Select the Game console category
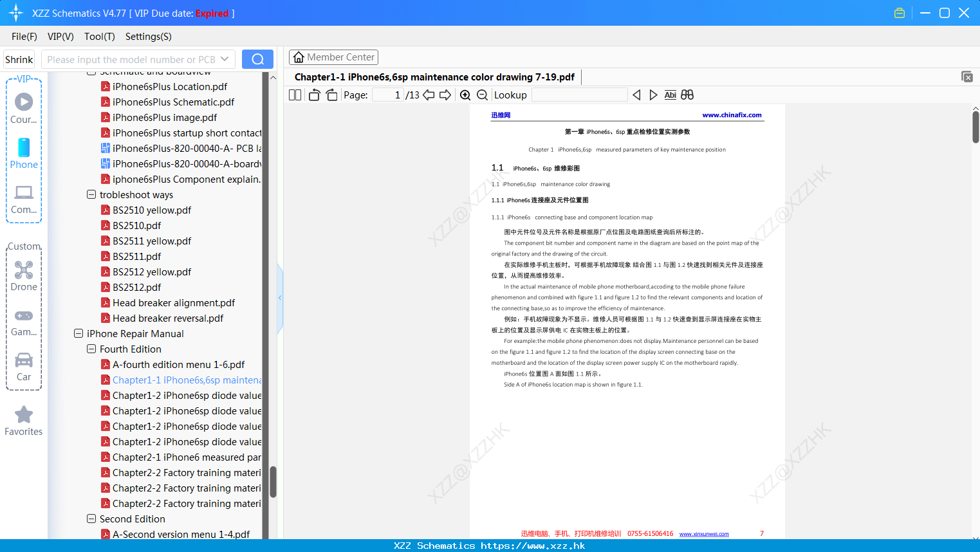The width and height of the screenshot is (980, 552). 24,322
